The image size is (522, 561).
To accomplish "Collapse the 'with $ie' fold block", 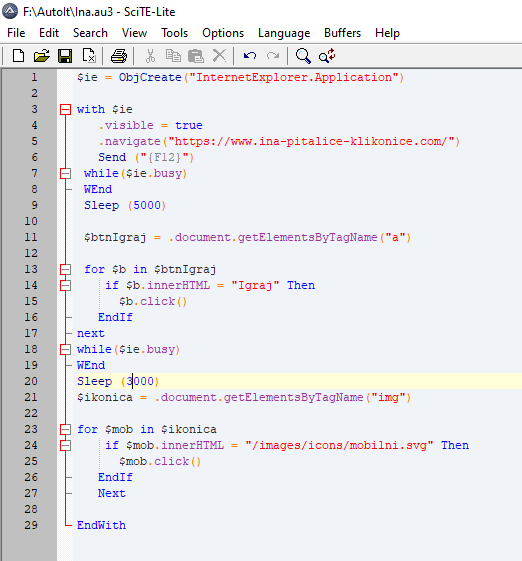I will pyautogui.click(x=65, y=109).
